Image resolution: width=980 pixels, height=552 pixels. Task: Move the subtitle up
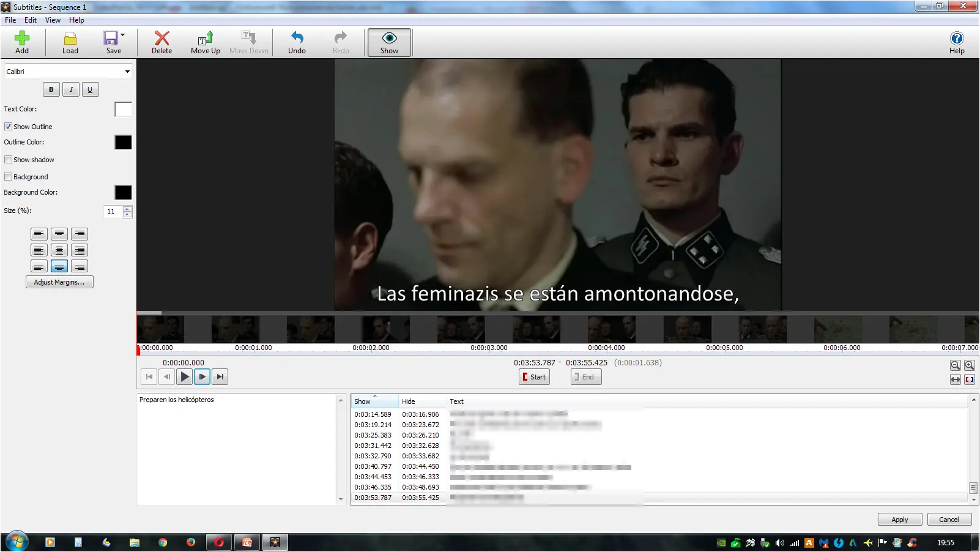point(205,42)
